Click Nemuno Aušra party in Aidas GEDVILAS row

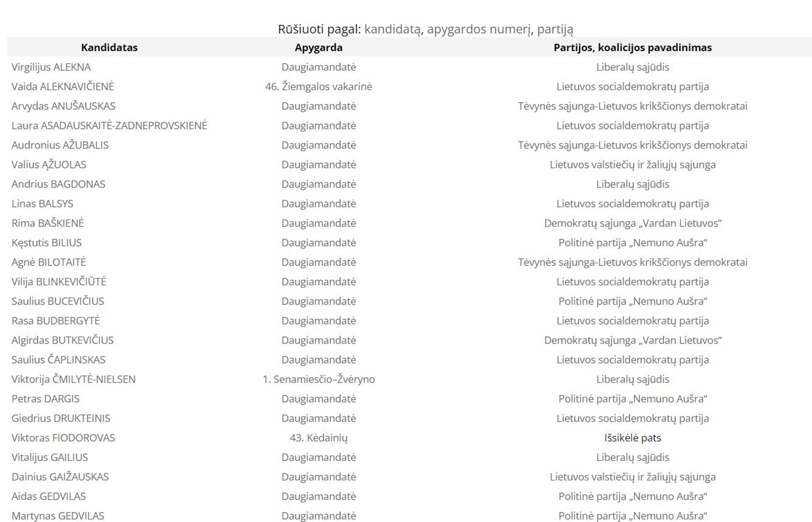point(633,496)
